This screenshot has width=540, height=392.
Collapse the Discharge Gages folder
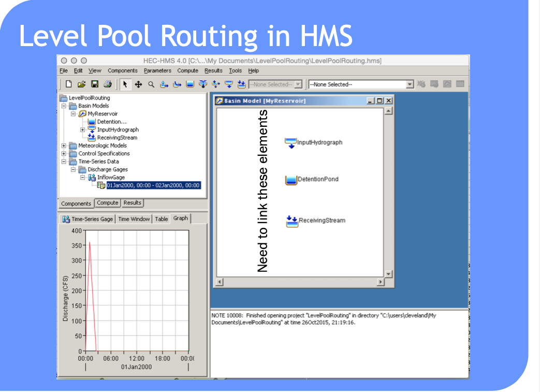[74, 169]
